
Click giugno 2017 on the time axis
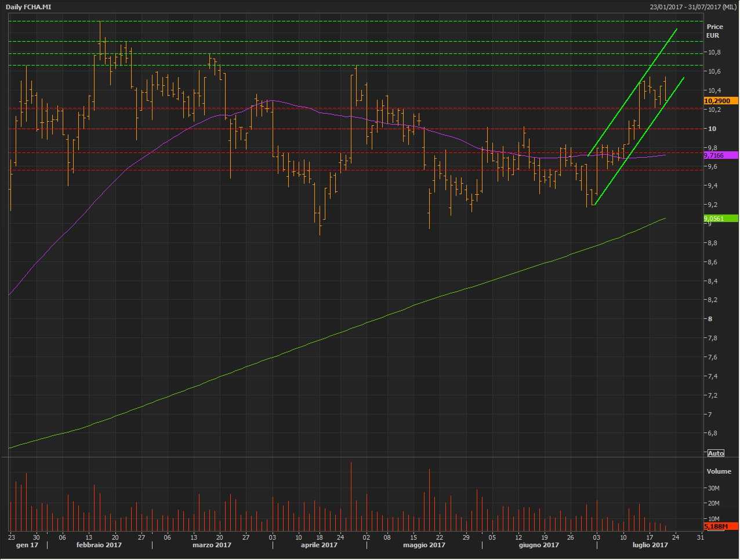[539, 545]
